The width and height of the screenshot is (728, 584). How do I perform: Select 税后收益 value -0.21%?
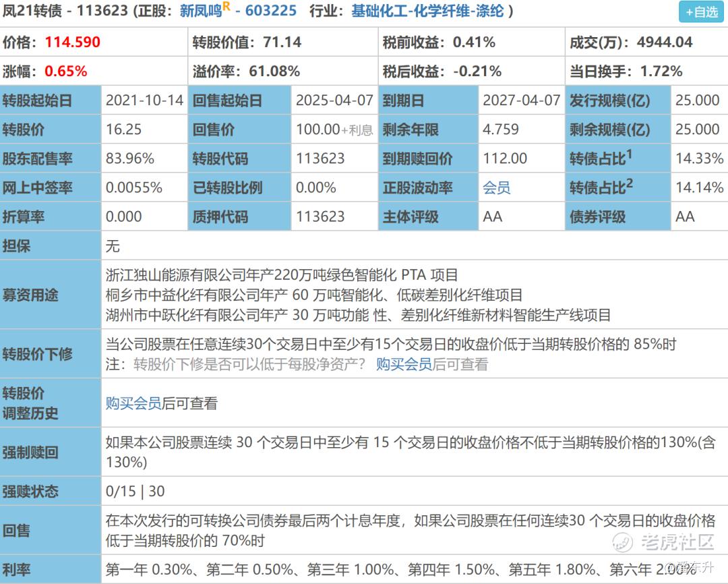point(477,71)
